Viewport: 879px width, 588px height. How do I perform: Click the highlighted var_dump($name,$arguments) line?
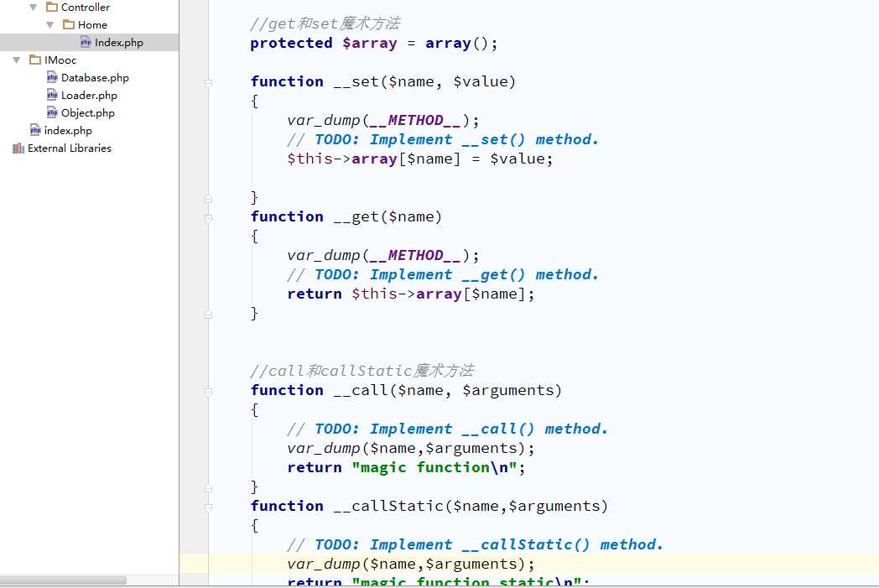(411, 564)
